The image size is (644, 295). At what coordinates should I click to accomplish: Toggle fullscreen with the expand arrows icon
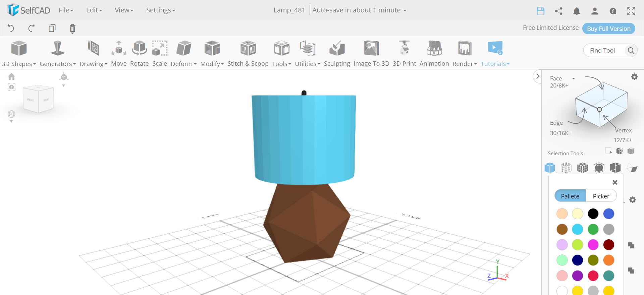coord(631,11)
